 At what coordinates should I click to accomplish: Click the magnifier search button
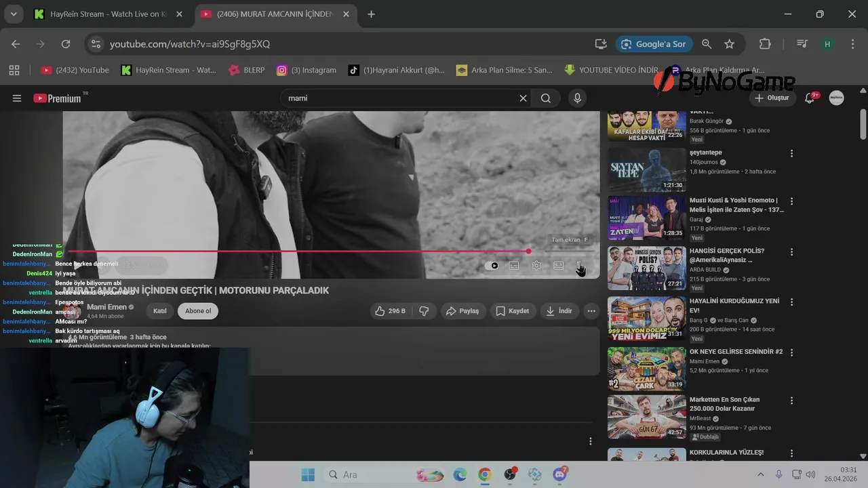pos(546,98)
